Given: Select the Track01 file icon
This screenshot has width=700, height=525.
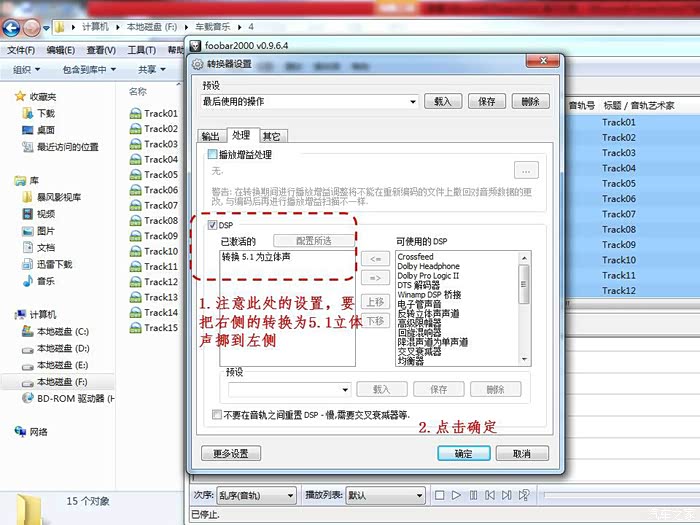Looking at the screenshot, I should [x=135, y=114].
